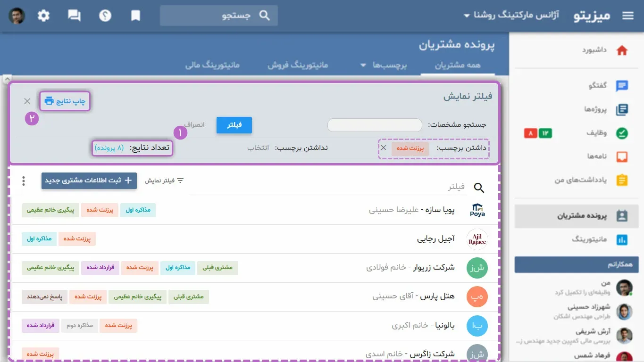Focus the customer list فیلتر field
The height and width of the screenshot is (362, 644).
tap(328, 188)
